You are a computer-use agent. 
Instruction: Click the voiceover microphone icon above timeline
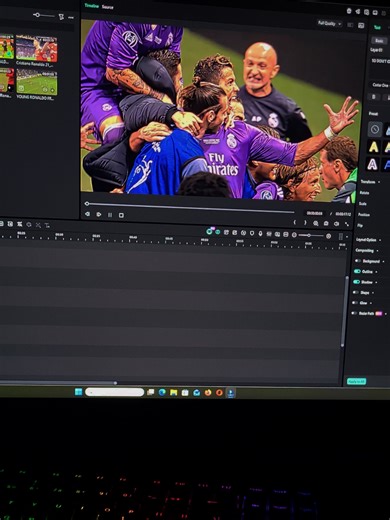coord(260,233)
